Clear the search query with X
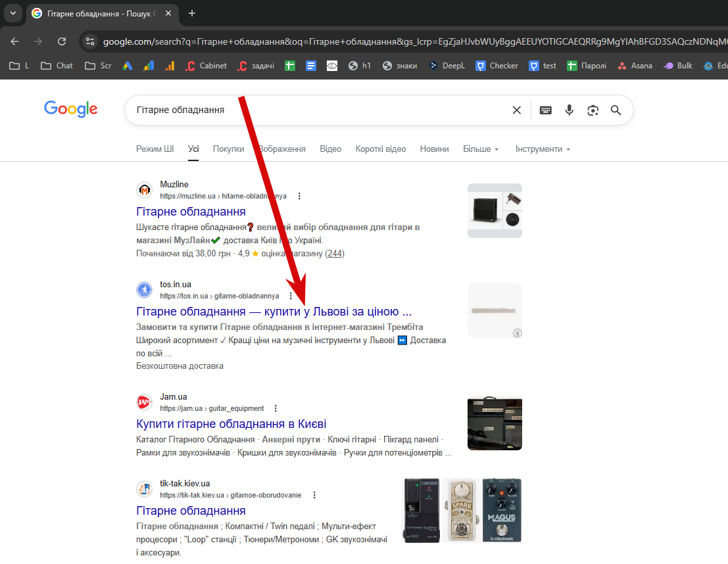Screen dimensions: 728x564 516,110
